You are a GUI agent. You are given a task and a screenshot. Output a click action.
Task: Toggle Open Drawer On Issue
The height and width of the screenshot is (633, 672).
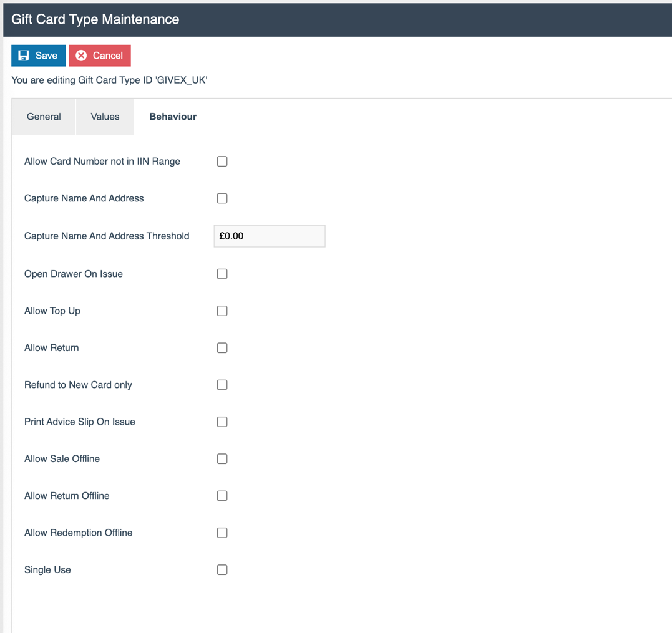pos(222,274)
